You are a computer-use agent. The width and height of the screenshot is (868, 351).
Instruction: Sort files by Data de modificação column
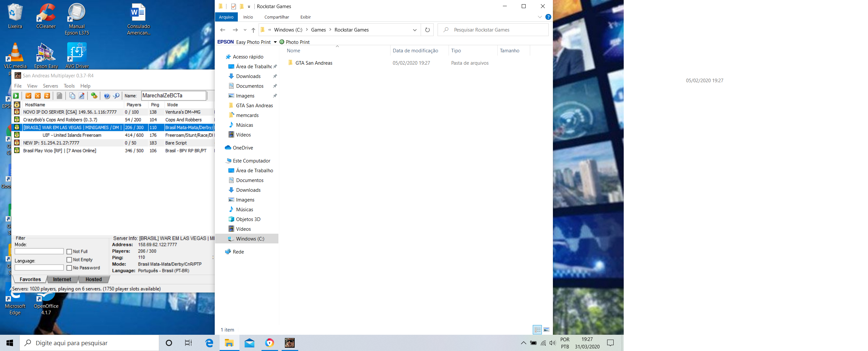pos(415,51)
